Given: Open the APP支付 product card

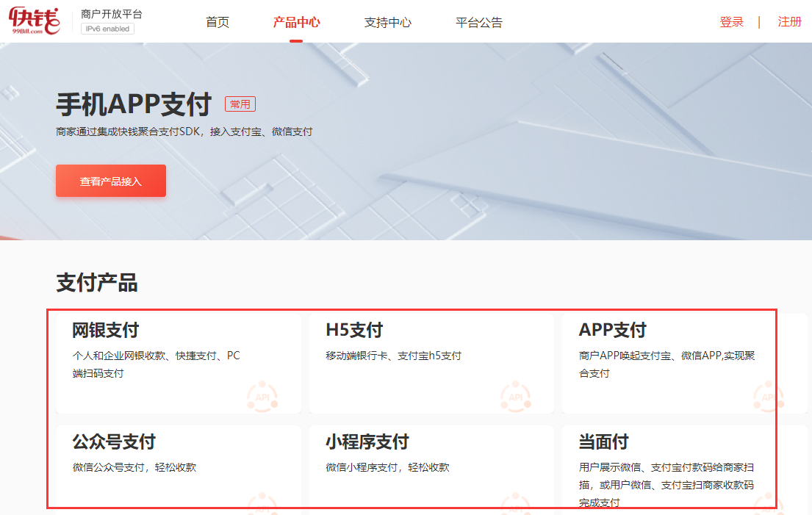Looking at the screenshot, I should tap(685, 364).
